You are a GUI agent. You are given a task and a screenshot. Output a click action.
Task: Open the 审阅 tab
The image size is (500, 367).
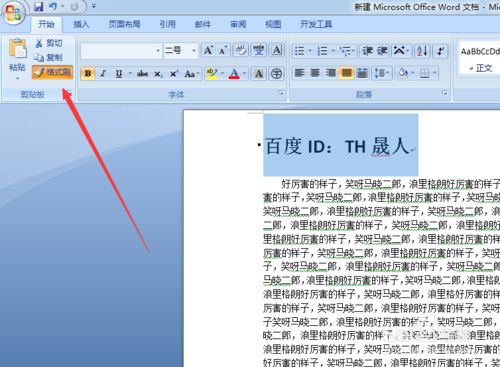(238, 24)
